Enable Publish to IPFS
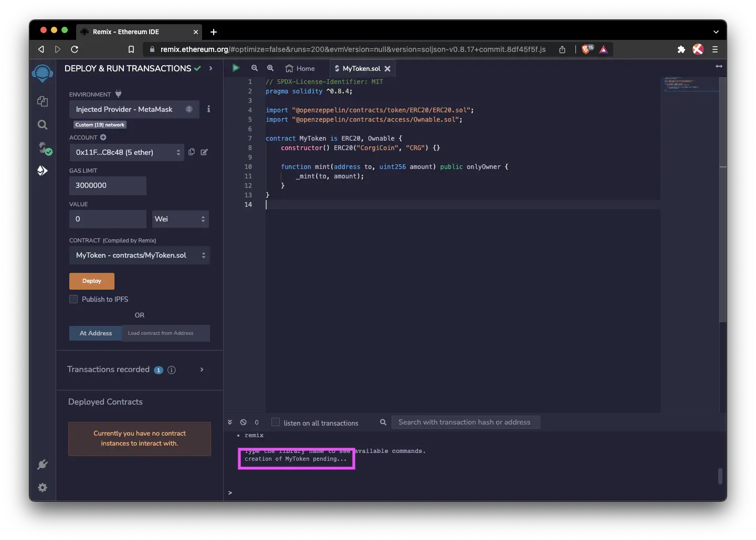 [73, 299]
